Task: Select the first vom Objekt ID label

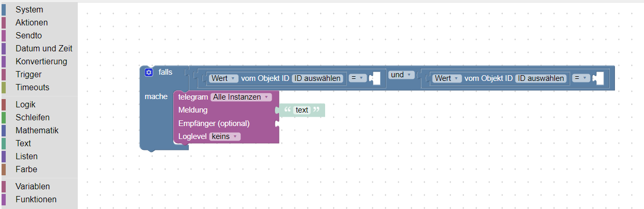Action: 265,78
